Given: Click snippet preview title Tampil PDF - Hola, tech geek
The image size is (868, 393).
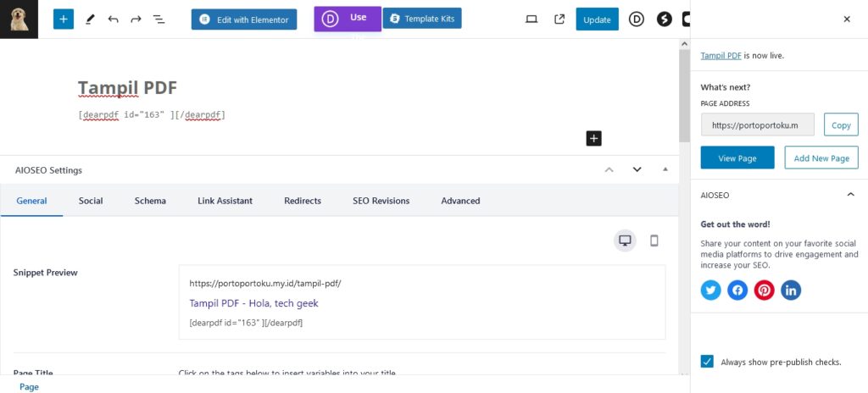Looking at the screenshot, I should pyautogui.click(x=253, y=303).
